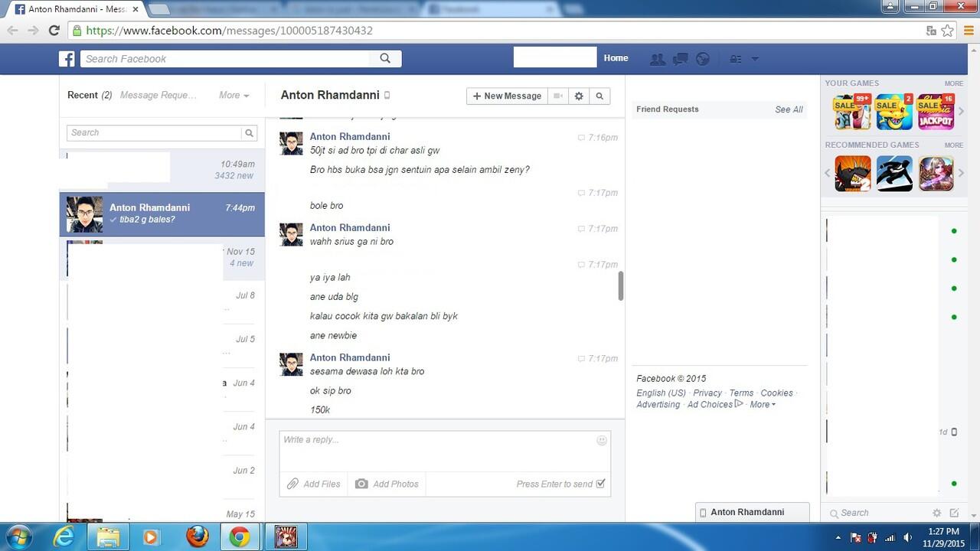Click the New Message button
The width and height of the screenshot is (980, 551).
[507, 96]
